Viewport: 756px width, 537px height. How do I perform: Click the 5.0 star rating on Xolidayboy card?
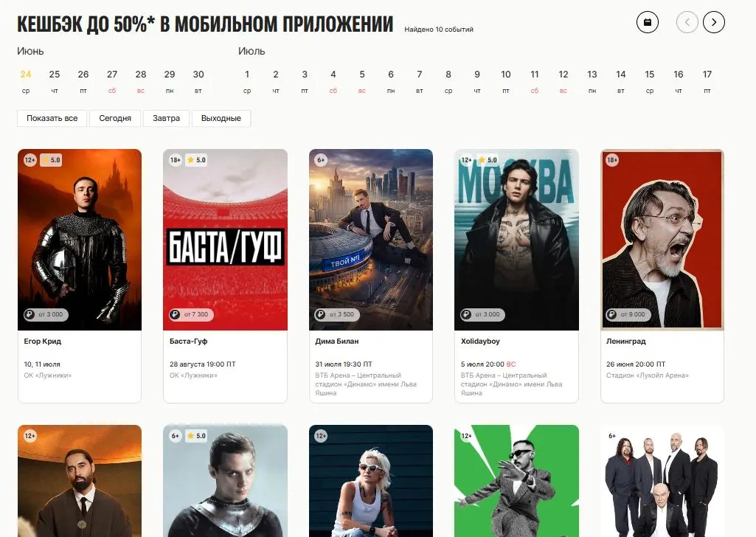[488, 160]
